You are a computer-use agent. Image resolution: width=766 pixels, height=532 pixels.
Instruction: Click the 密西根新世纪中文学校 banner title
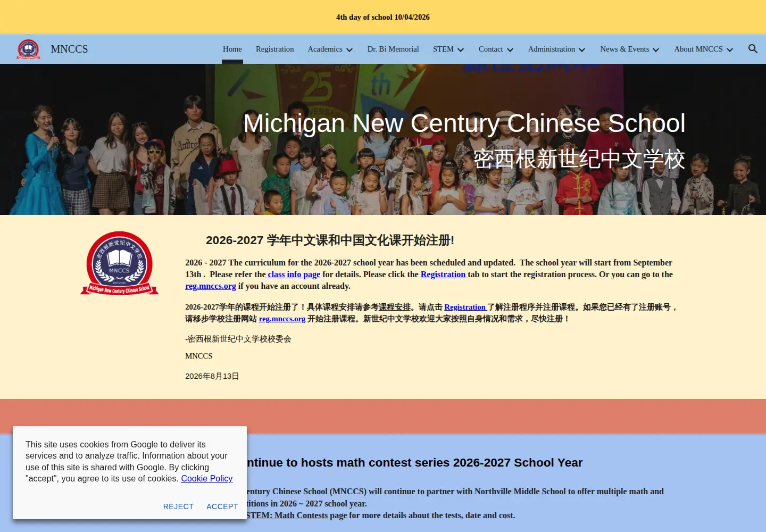(579, 159)
